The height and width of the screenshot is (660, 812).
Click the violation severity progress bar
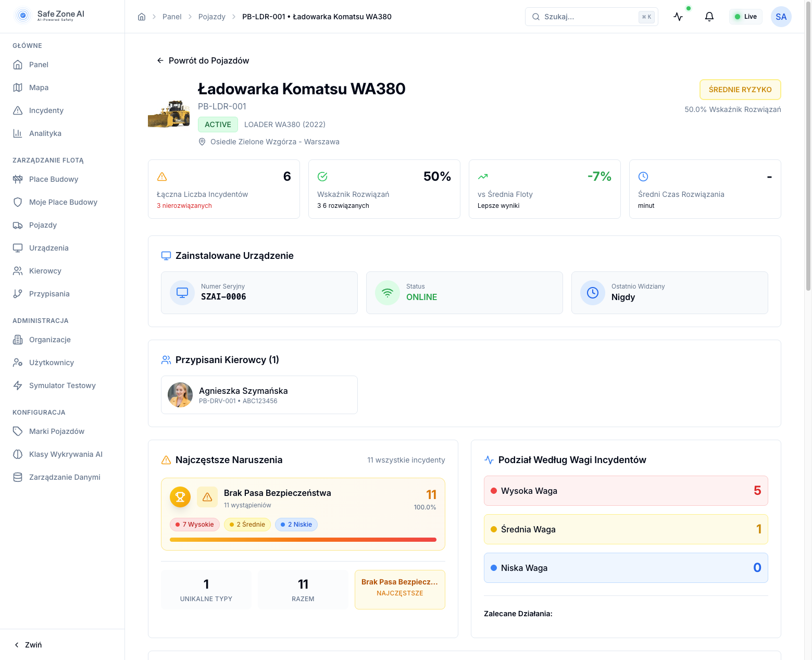[x=303, y=540]
